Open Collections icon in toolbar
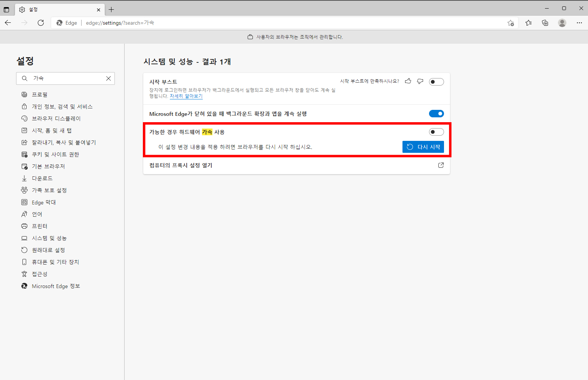This screenshot has width=588, height=380. click(x=545, y=23)
